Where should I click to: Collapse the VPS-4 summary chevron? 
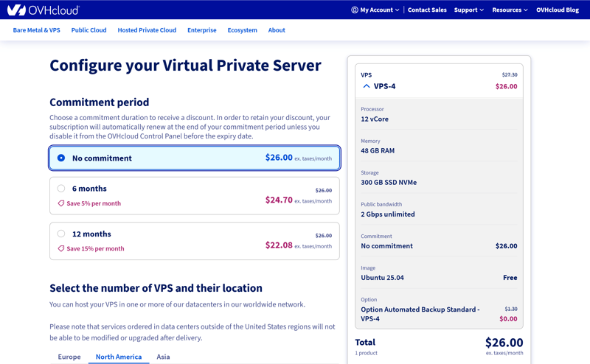(367, 86)
